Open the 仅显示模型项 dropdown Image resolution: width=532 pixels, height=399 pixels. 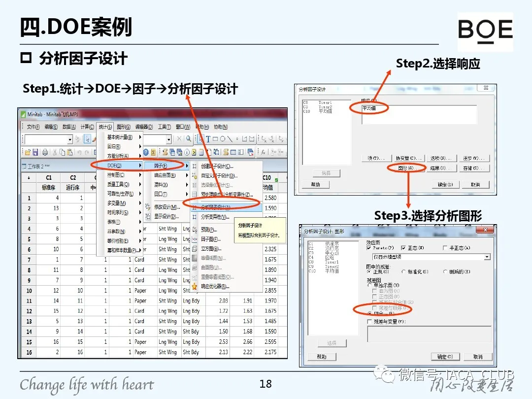[487, 257]
